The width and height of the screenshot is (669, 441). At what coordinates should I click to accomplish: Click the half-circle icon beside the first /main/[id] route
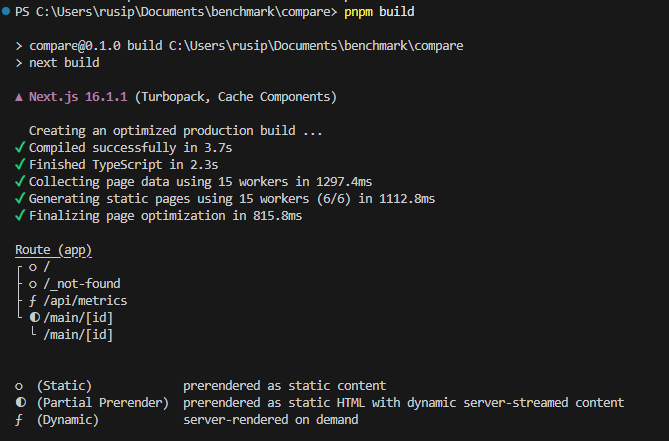pos(35,318)
